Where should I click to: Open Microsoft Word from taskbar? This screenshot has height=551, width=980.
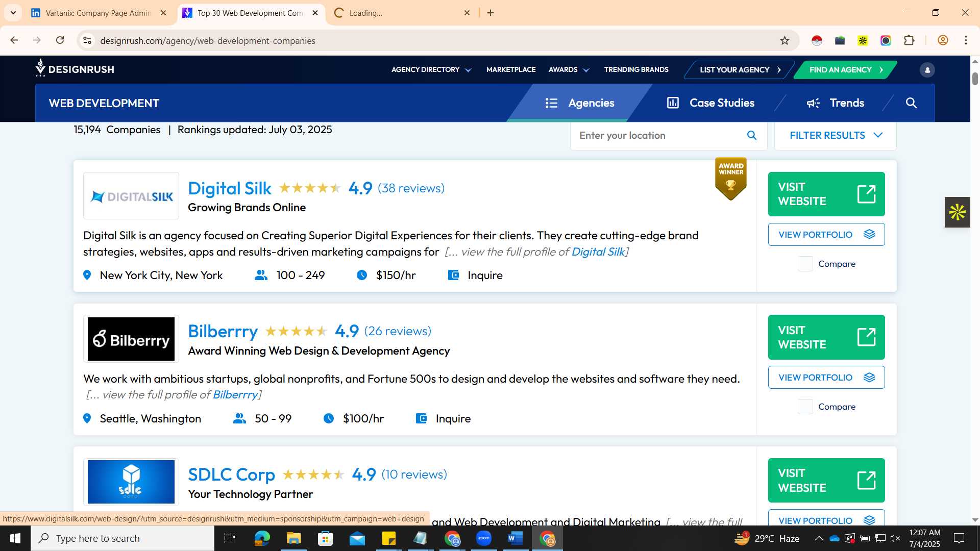[515, 538]
